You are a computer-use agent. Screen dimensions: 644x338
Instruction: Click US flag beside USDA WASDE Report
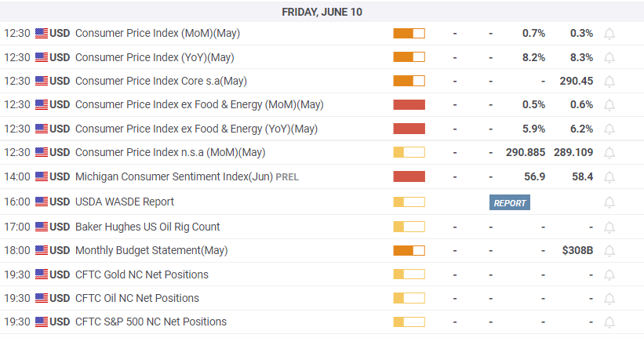(42, 202)
